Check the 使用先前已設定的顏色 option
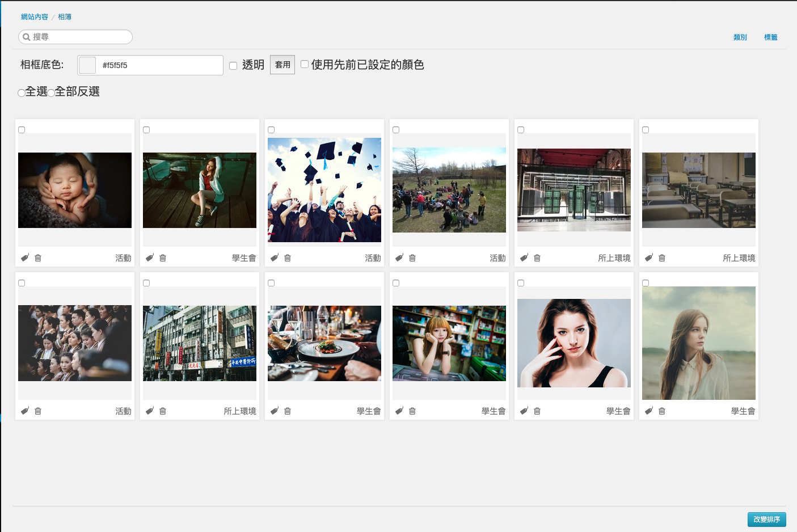 click(x=305, y=64)
